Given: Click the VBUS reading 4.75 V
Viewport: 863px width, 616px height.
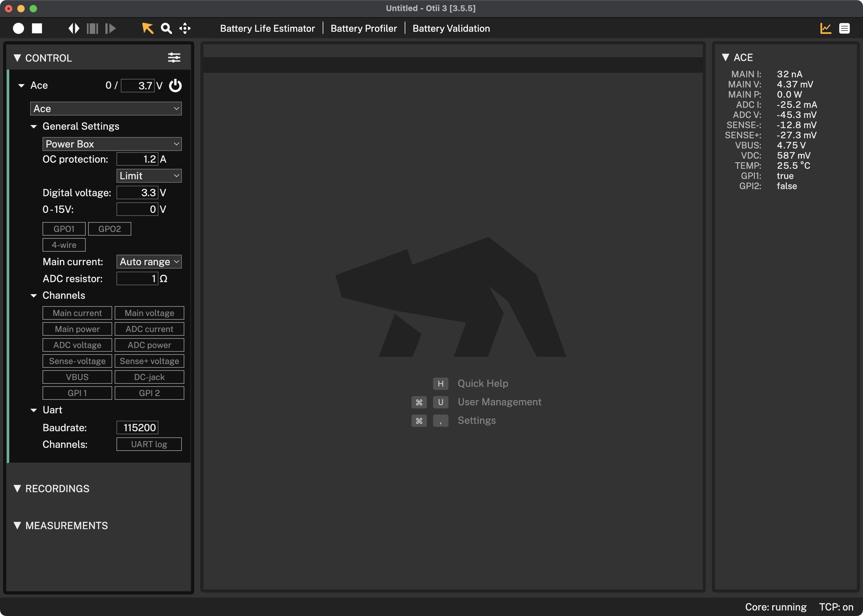Looking at the screenshot, I should pyautogui.click(x=791, y=145).
